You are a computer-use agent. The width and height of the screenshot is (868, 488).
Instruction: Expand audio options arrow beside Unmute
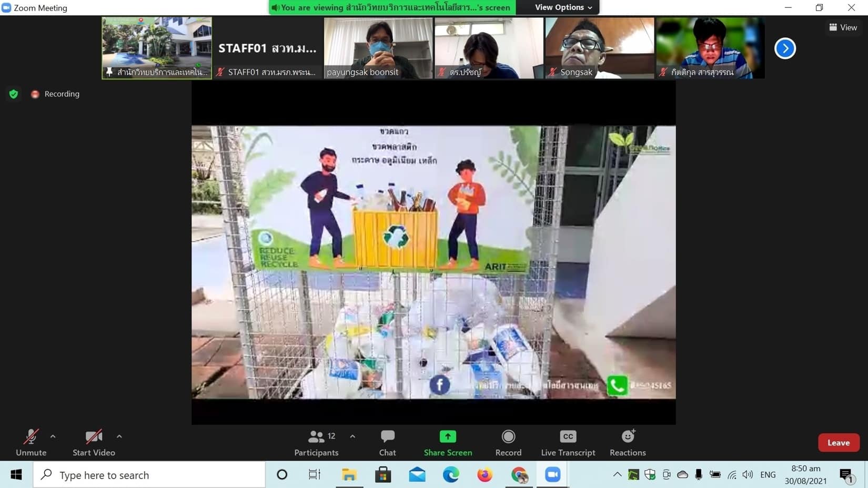click(53, 436)
